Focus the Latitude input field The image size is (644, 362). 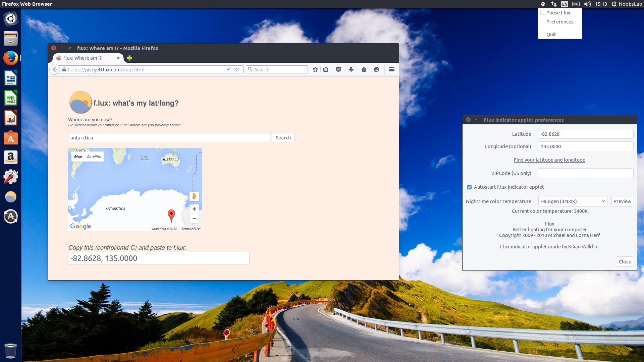pos(586,134)
